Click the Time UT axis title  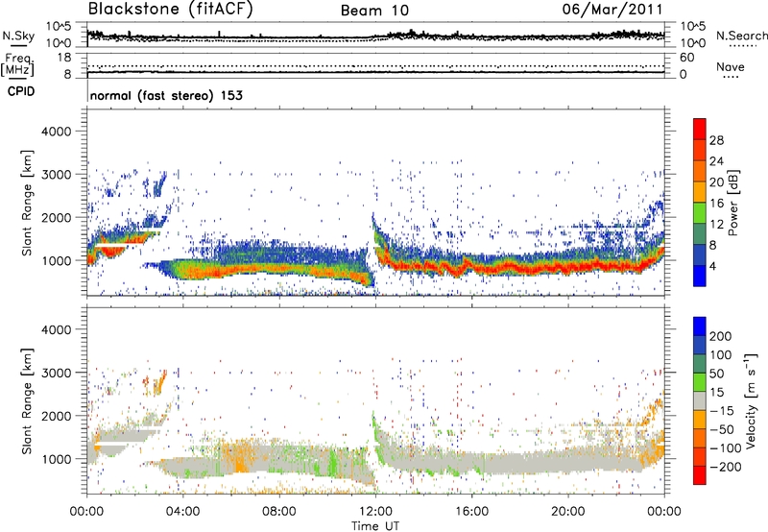point(375,526)
